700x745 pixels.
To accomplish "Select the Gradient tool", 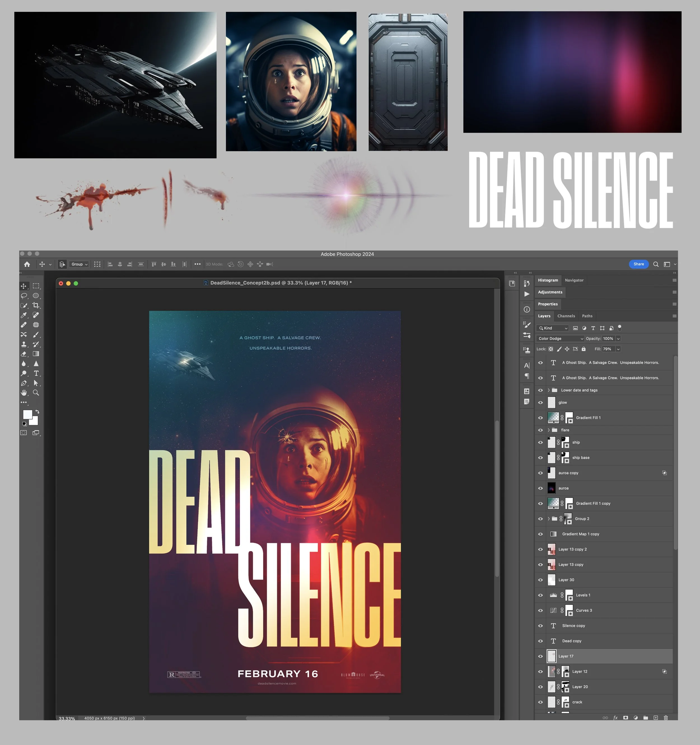I will [x=36, y=354].
